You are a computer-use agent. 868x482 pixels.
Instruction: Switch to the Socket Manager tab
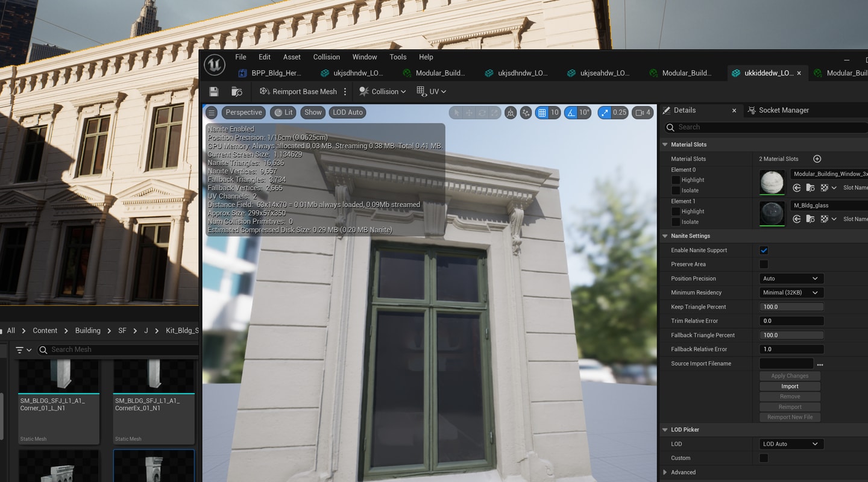pos(778,110)
